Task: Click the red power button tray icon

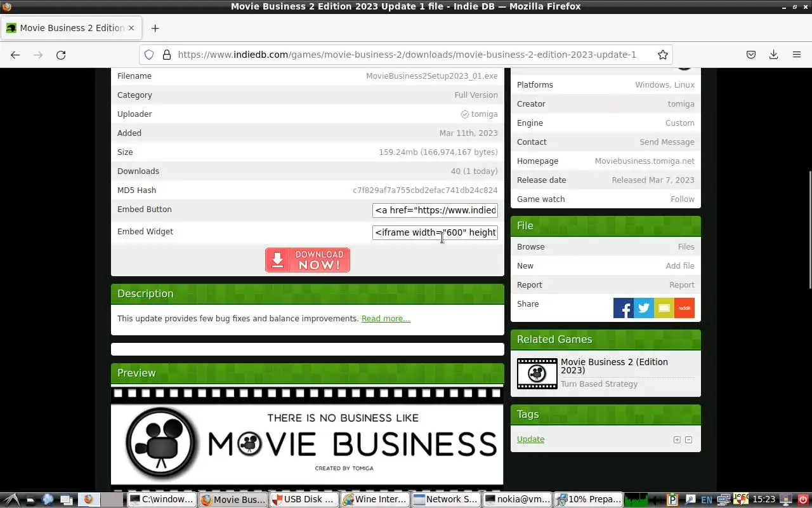Action: click(802, 499)
